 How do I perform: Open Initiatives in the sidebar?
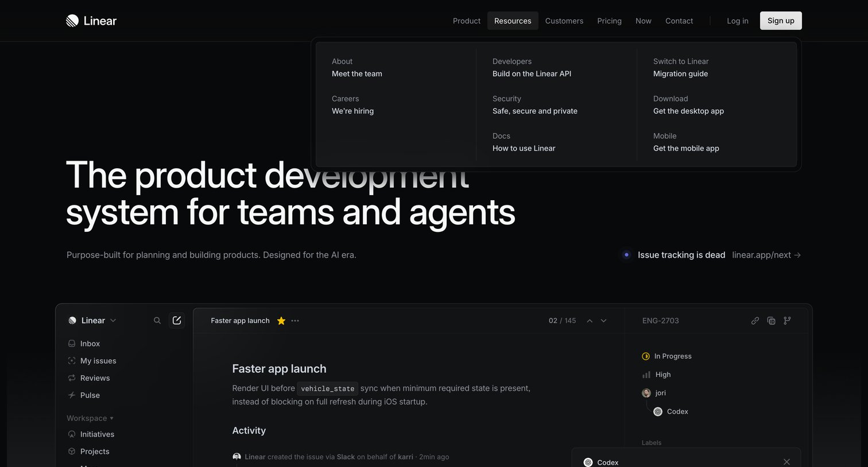[97, 434]
